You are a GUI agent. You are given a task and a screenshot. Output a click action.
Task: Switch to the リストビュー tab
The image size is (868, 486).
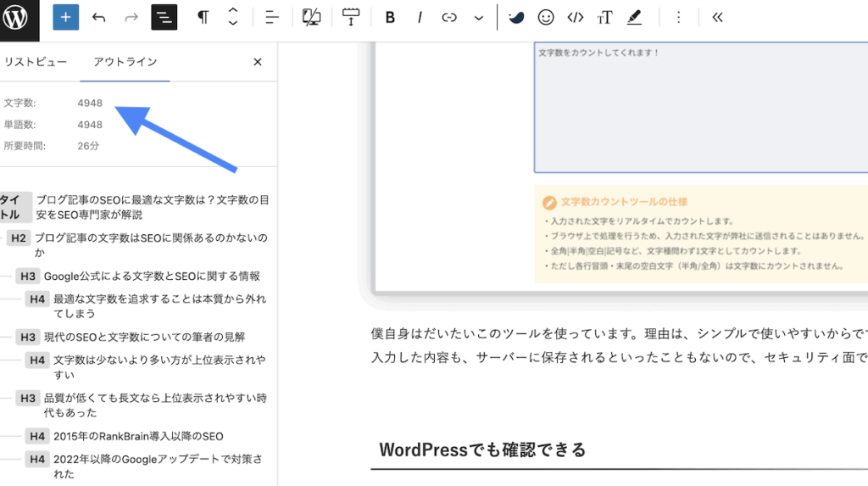36,62
